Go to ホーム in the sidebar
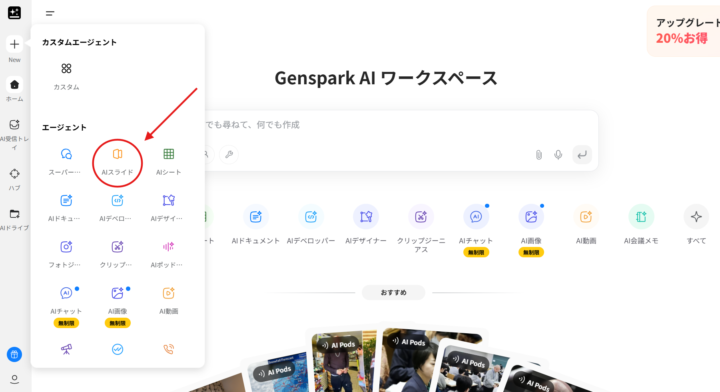Screen dimensions: 720x392 pos(14,90)
